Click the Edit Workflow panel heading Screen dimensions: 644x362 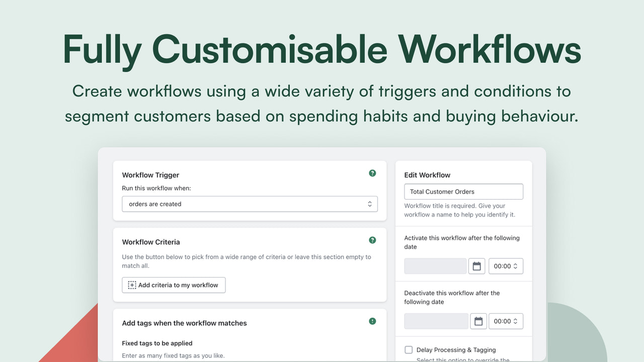(427, 175)
